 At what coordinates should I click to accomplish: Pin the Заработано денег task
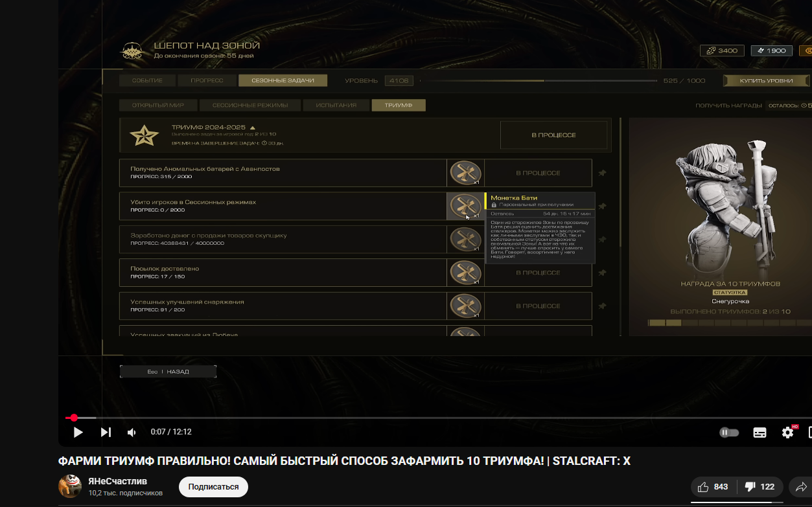pos(602,240)
